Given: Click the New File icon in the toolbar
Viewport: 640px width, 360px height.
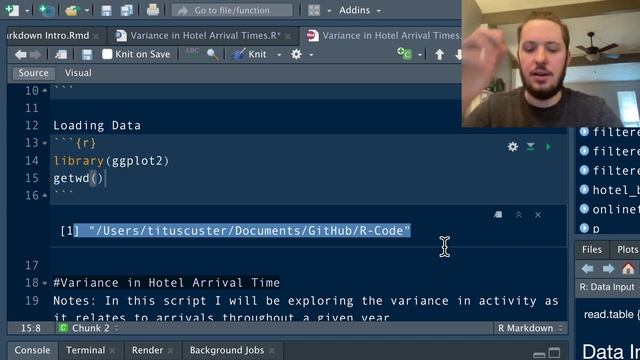Looking at the screenshot, I should (11, 10).
